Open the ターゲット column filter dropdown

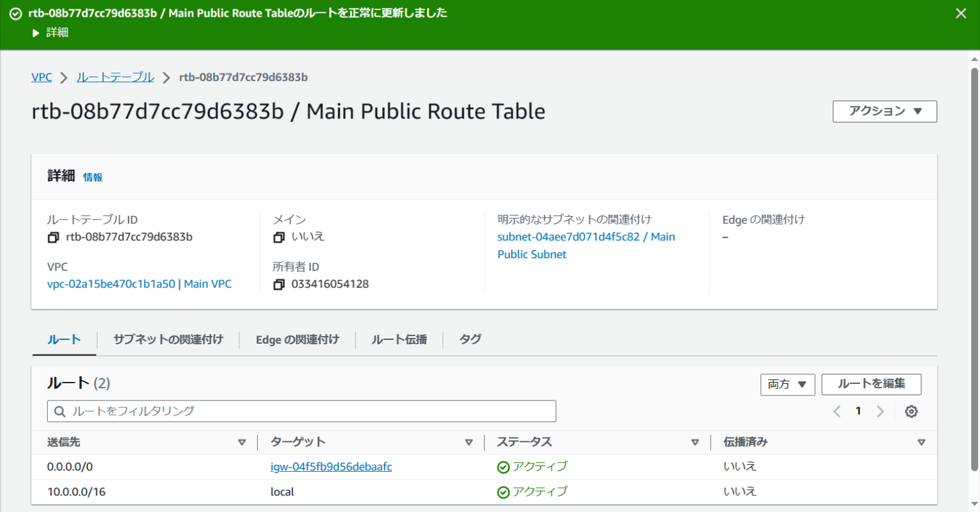470,442
